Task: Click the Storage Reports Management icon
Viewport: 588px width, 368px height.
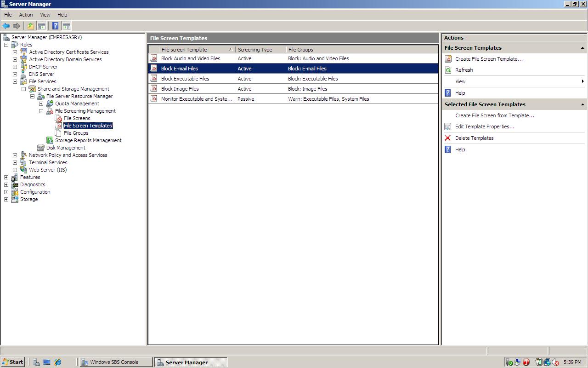Action: pos(50,140)
